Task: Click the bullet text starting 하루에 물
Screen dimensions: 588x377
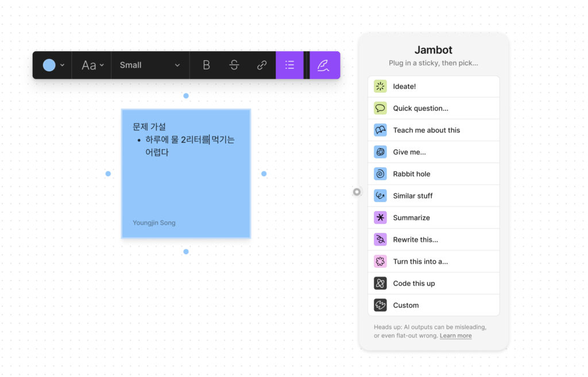Action: pyautogui.click(x=189, y=146)
